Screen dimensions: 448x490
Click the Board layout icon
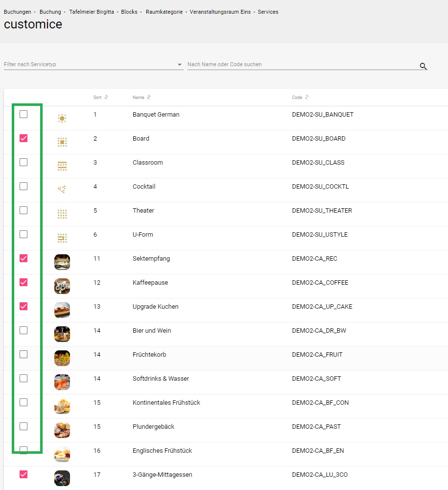click(x=62, y=142)
